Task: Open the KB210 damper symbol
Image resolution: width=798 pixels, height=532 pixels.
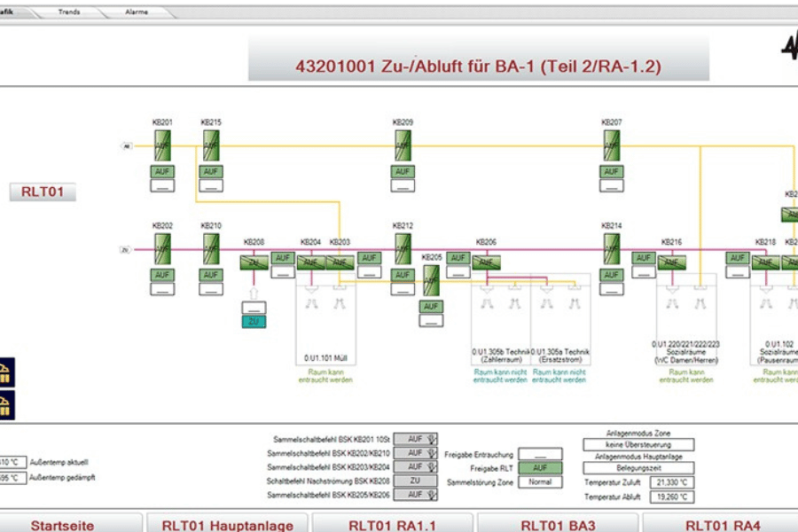Action: 211,249
